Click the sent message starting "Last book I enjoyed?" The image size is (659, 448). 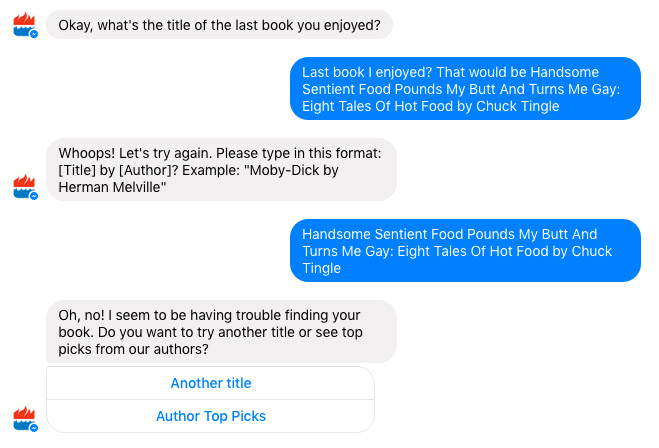tap(464, 89)
